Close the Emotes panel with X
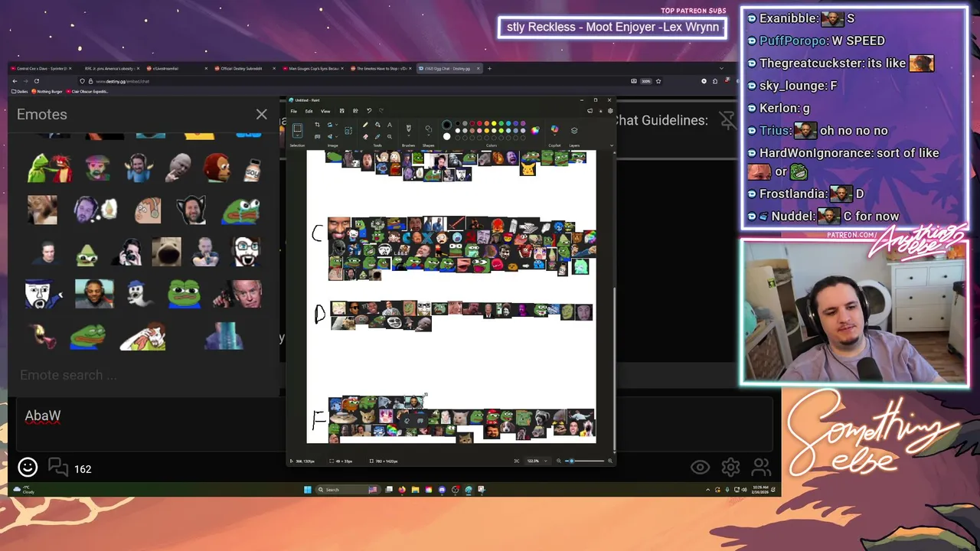 coord(262,115)
